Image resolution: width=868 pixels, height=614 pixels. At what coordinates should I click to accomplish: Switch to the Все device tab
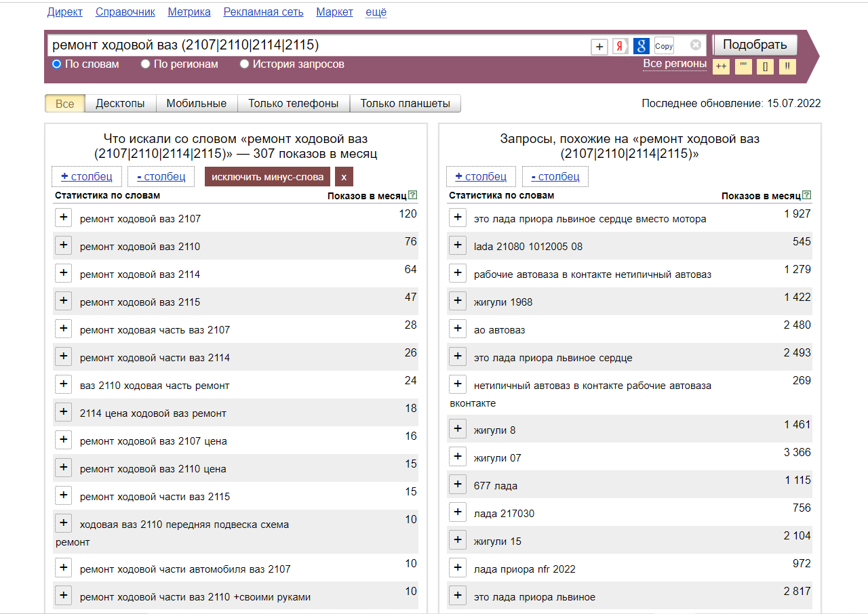pyautogui.click(x=65, y=104)
